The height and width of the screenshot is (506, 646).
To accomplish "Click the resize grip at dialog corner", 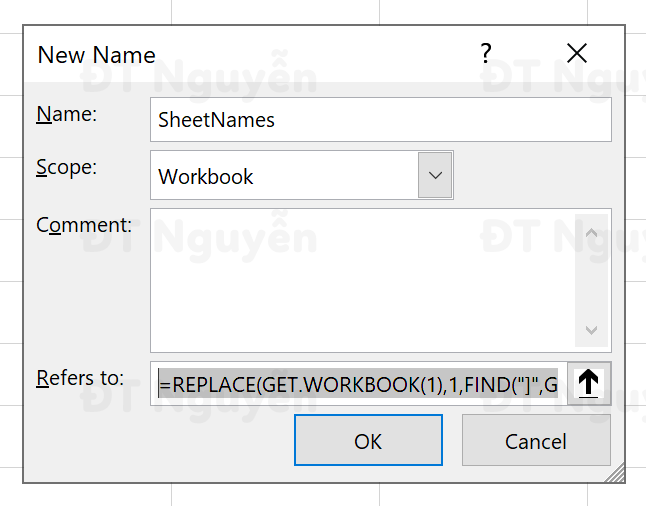I will 615,472.
